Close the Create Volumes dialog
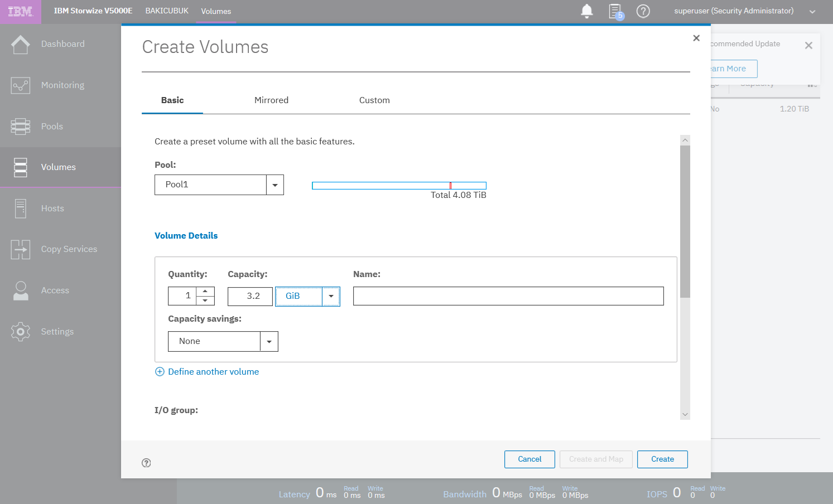 (696, 38)
